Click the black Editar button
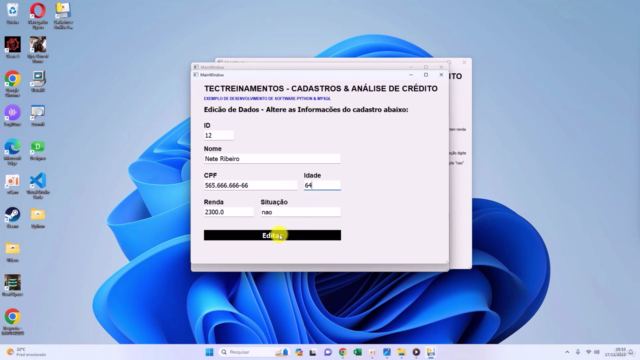The image size is (640, 360). pos(272,235)
